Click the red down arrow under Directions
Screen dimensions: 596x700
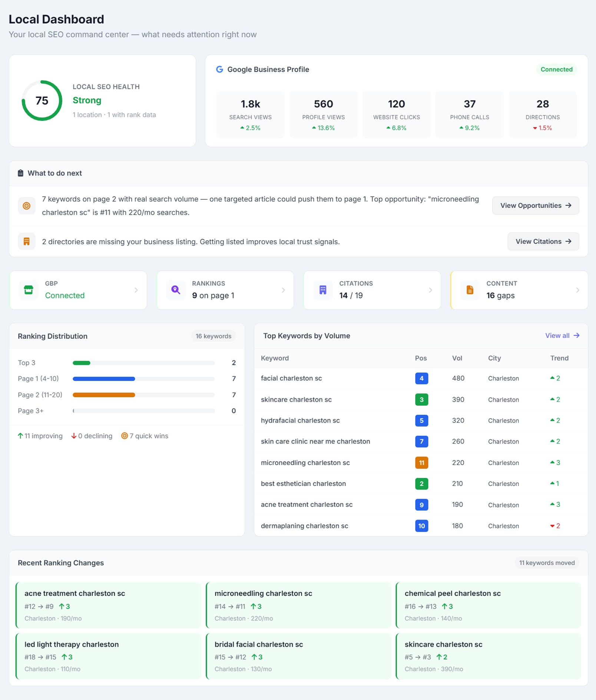[535, 128]
